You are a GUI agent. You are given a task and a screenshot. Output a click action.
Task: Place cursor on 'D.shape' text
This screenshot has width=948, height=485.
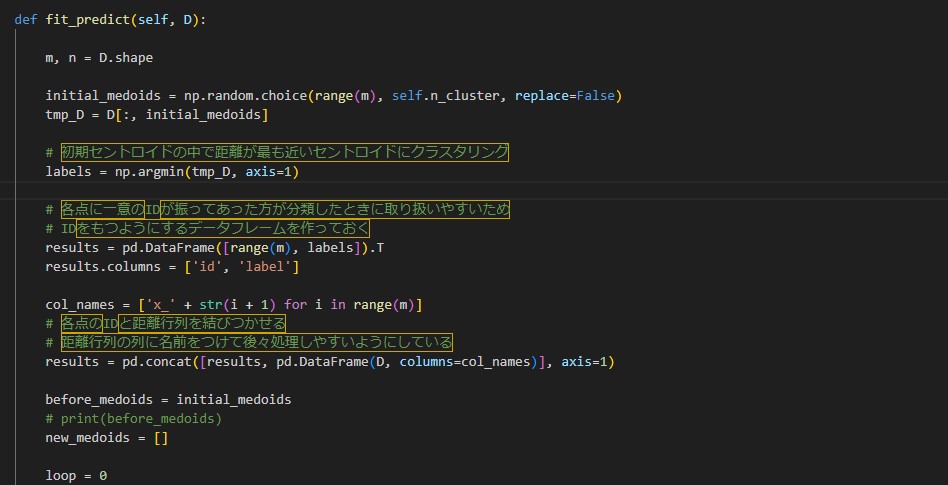(125, 58)
